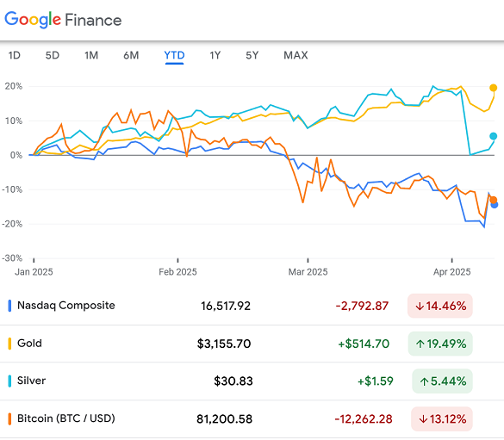Image resolution: width=504 pixels, height=440 pixels.
Task: Click the Silver 5.44% up badge
Action: click(x=442, y=381)
